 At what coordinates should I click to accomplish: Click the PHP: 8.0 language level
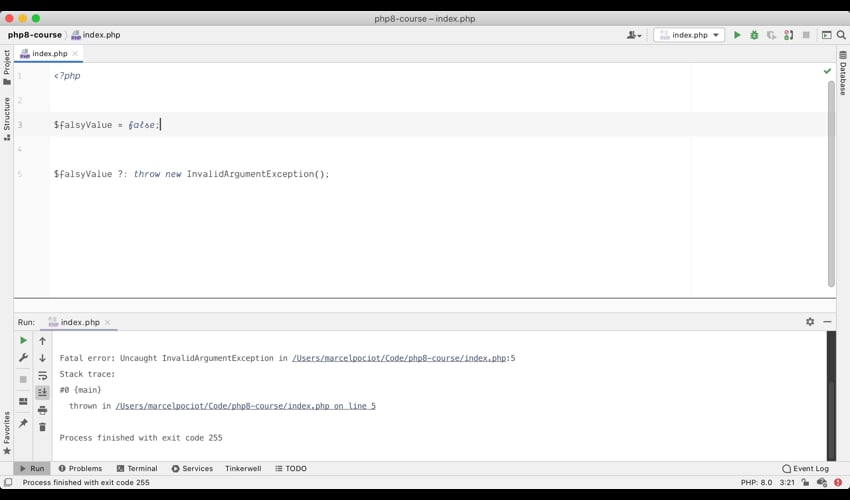(756, 482)
